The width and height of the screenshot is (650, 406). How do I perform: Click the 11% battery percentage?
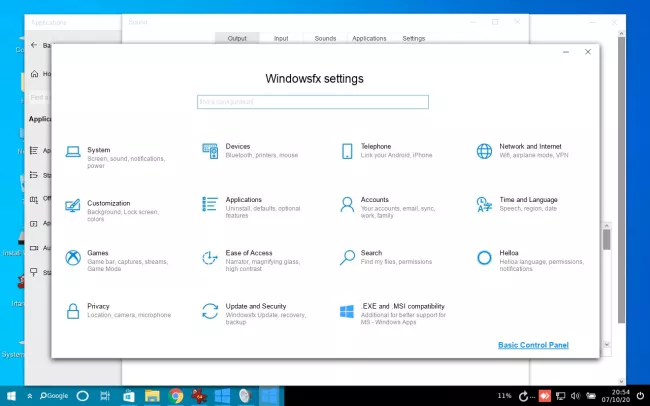(504, 396)
